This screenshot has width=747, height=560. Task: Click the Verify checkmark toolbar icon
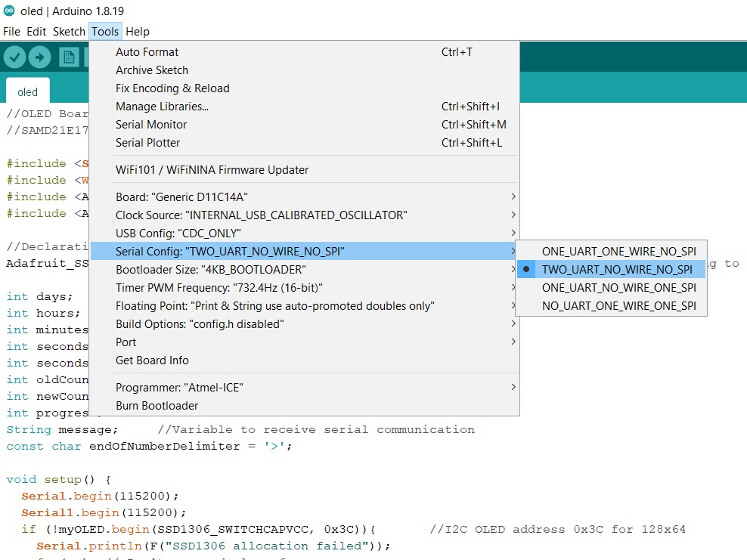(x=15, y=57)
